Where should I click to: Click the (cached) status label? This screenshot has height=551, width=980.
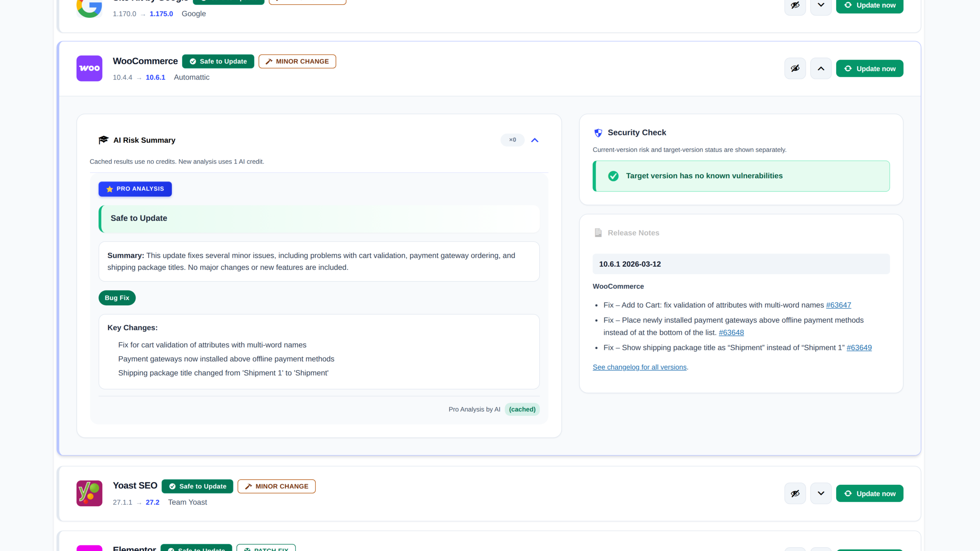click(522, 409)
